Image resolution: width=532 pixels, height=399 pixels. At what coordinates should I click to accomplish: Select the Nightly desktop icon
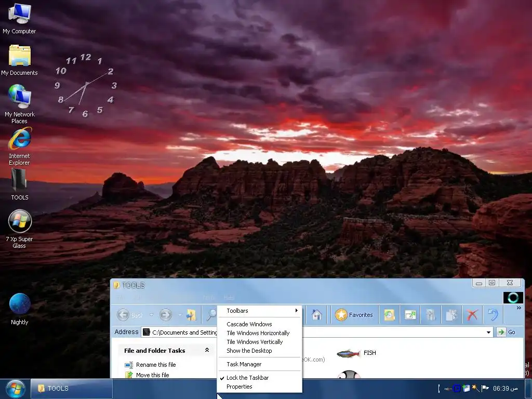tap(19, 309)
